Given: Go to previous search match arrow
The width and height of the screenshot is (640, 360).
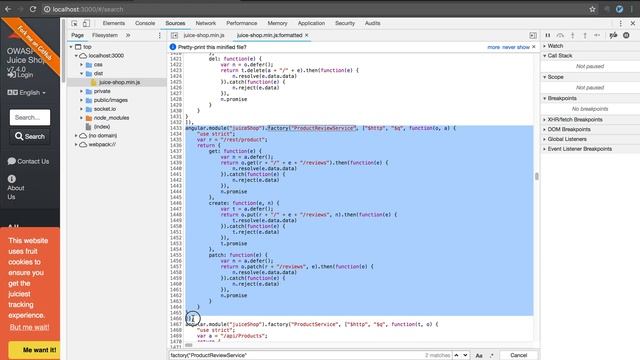Looking at the screenshot, I should 456,355.
